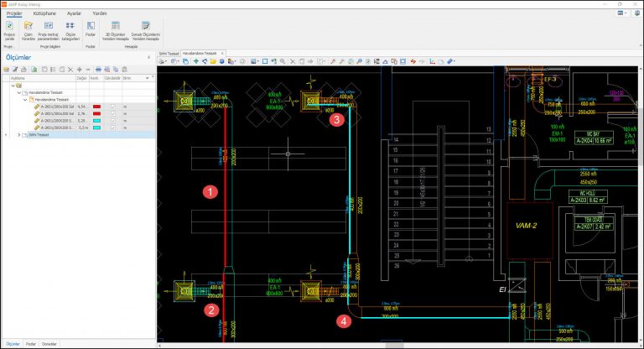The image size is (644, 349).
Task: Toggle Görünürlük checkbox of last measurement row
Action: click(113, 128)
